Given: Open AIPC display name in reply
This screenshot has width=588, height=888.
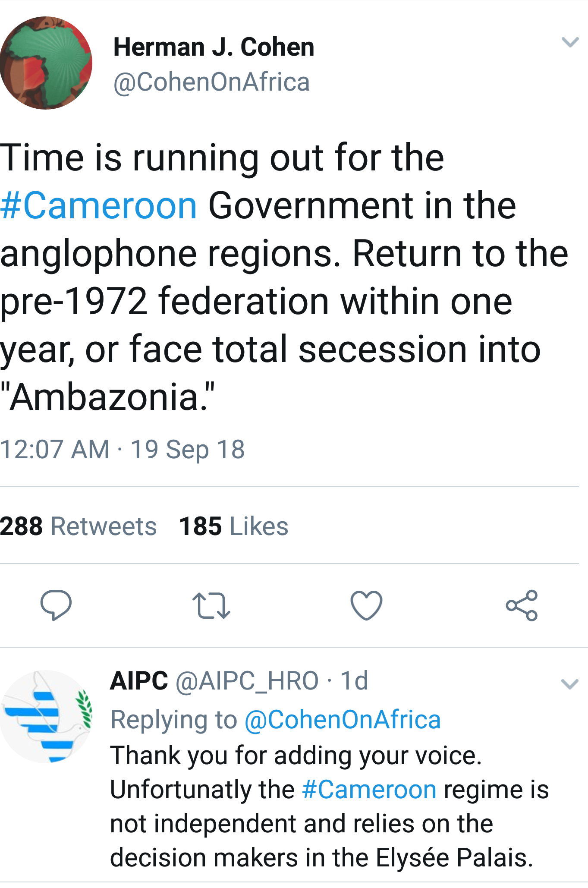Looking at the screenshot, I should coord(139,681).
